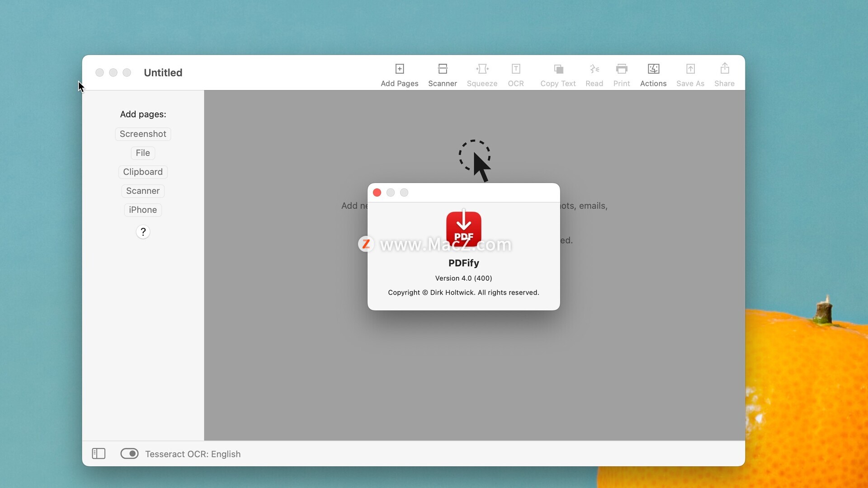
Task: Click the 'Version 4.0 (400)' text
Action: pyautogui.click(x=463, y=278)
